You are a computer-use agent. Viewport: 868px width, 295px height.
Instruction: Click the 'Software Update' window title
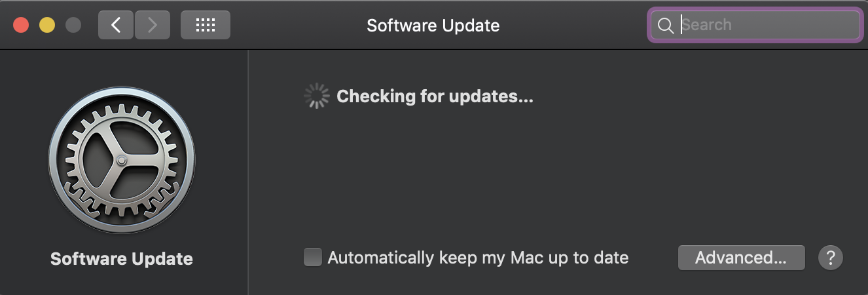coord(433,26)
